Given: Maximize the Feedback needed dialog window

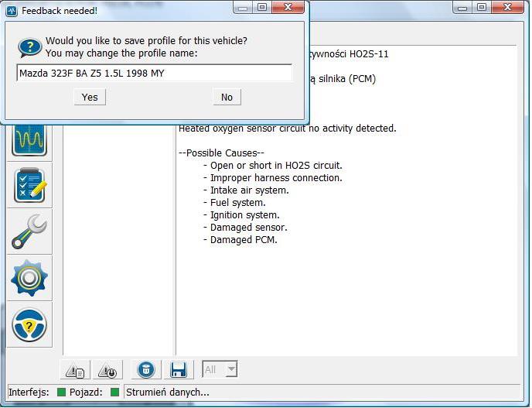Looking at the screenshot, I should [263, 9].
